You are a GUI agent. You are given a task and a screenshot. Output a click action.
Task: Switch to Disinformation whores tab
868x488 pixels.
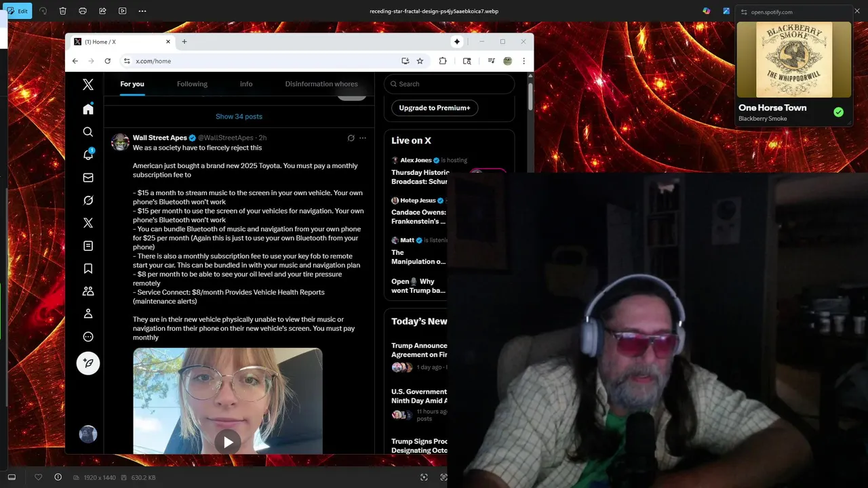321,84
